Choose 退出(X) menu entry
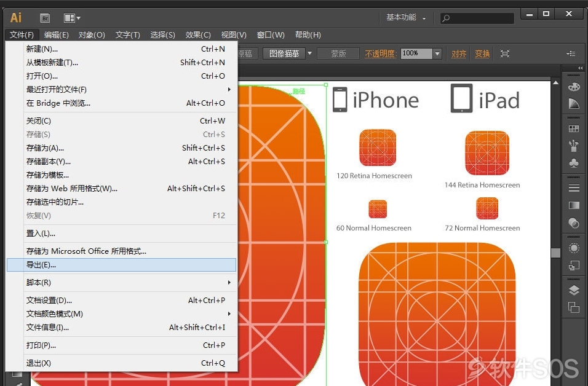The width and height of the screenshot is (588, 386). point(122,363)
